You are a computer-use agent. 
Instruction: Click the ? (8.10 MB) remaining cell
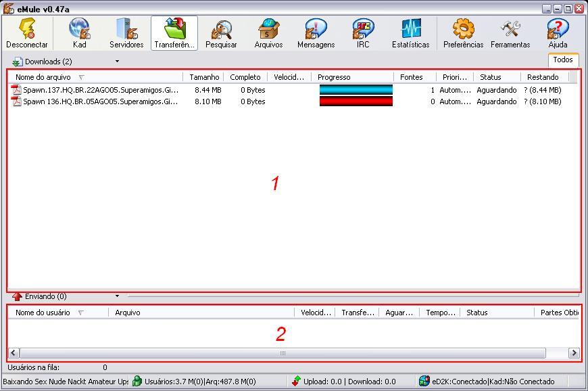point(543,101)
